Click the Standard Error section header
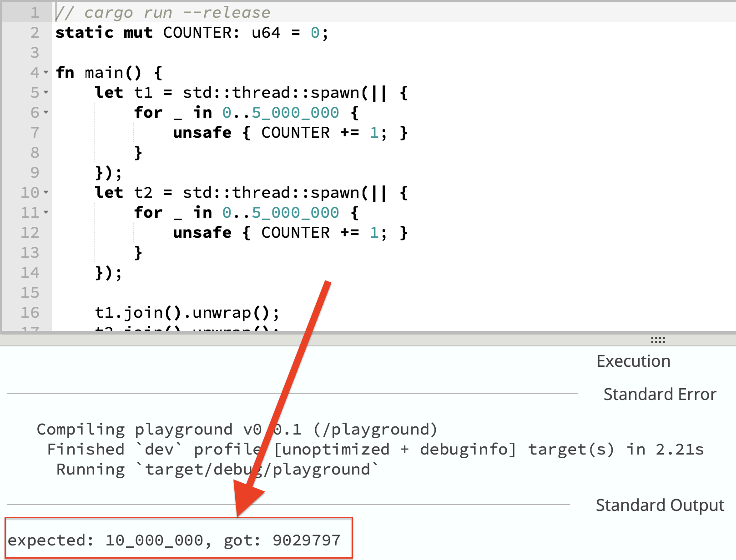 [659, 394]
